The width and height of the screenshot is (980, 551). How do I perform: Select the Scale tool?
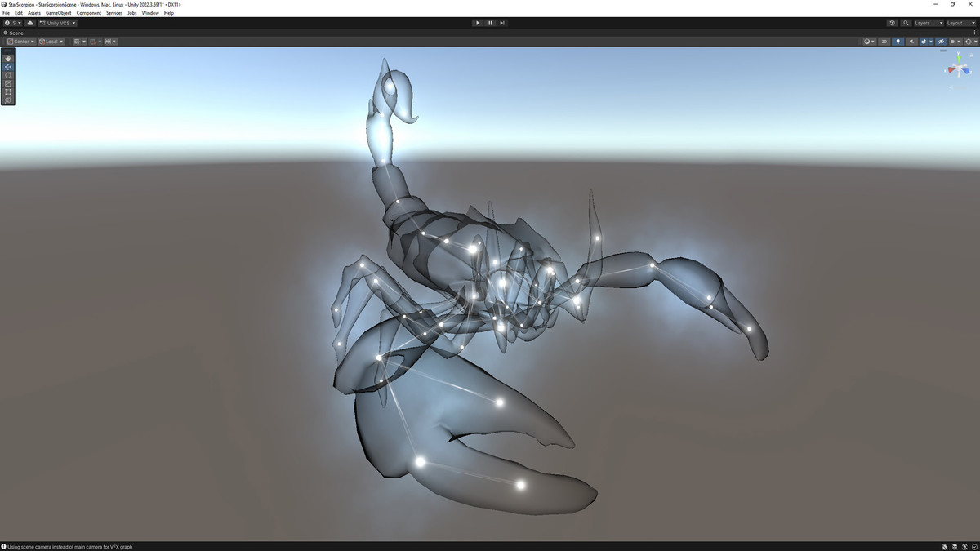8,83
